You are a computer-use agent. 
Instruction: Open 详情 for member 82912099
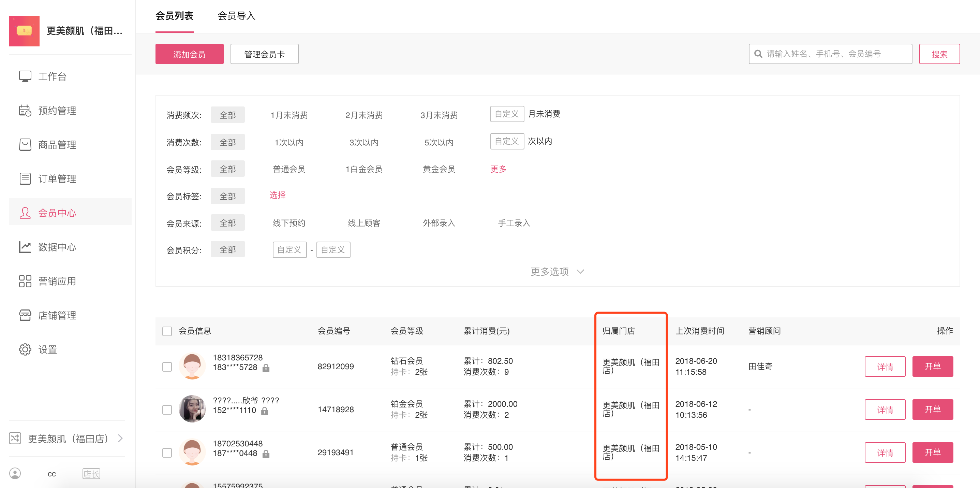(x=885, y=367)
